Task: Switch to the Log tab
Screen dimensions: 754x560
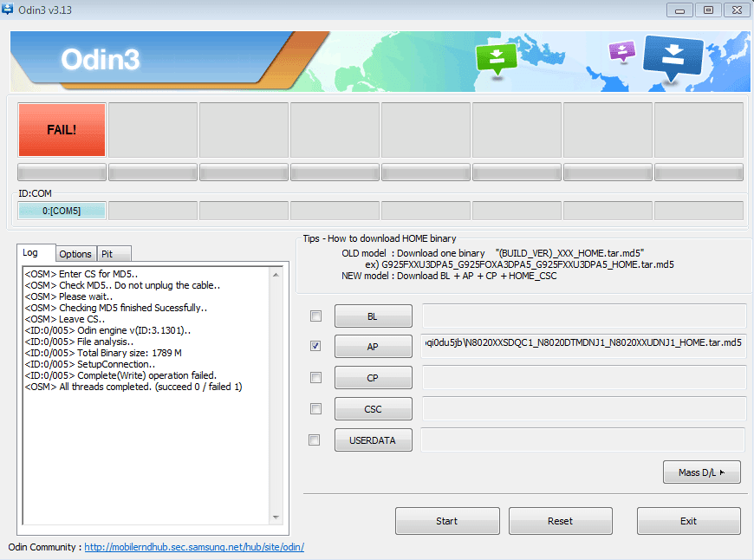Action: point(36,253)
